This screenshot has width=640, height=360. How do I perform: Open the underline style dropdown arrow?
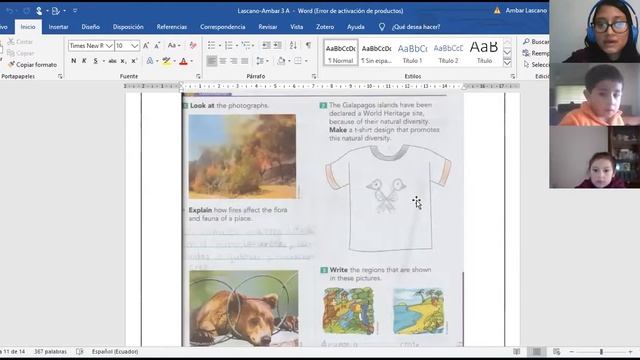(103, 61)
